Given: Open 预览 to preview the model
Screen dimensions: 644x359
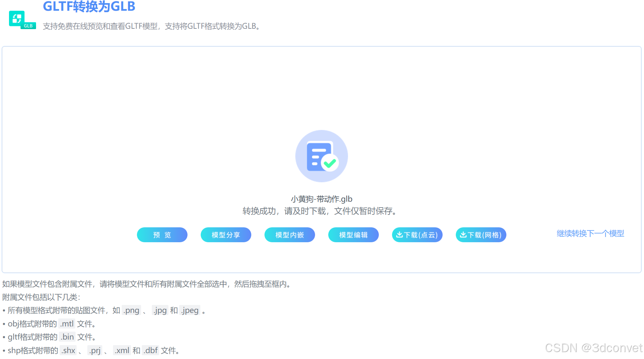Looking at the screenshot, I should click(162, 235).
